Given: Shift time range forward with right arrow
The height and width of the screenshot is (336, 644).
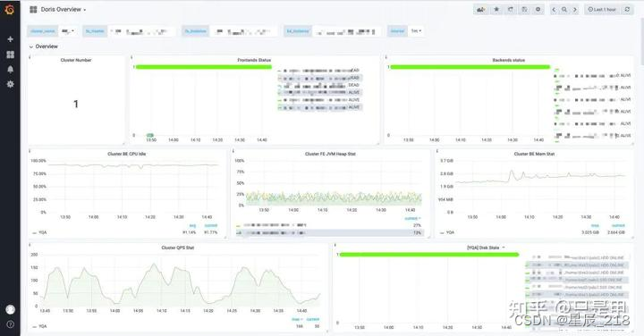Looking at the screenshot, I should 575,10.
